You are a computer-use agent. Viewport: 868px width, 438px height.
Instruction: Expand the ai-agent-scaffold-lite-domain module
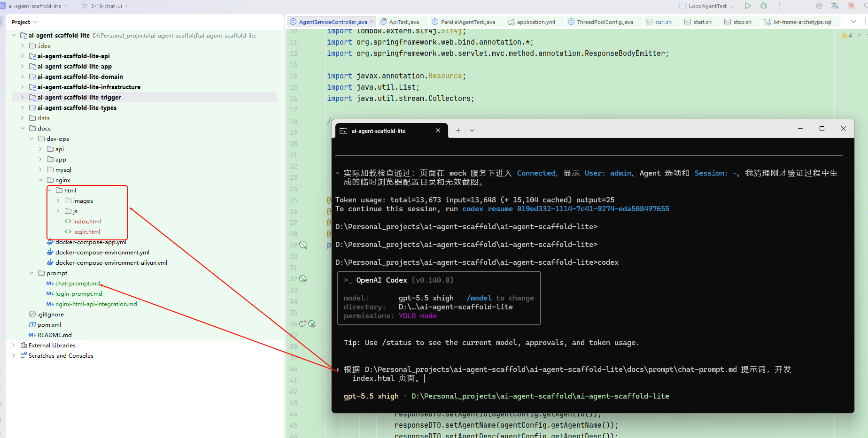coord(22,77)
